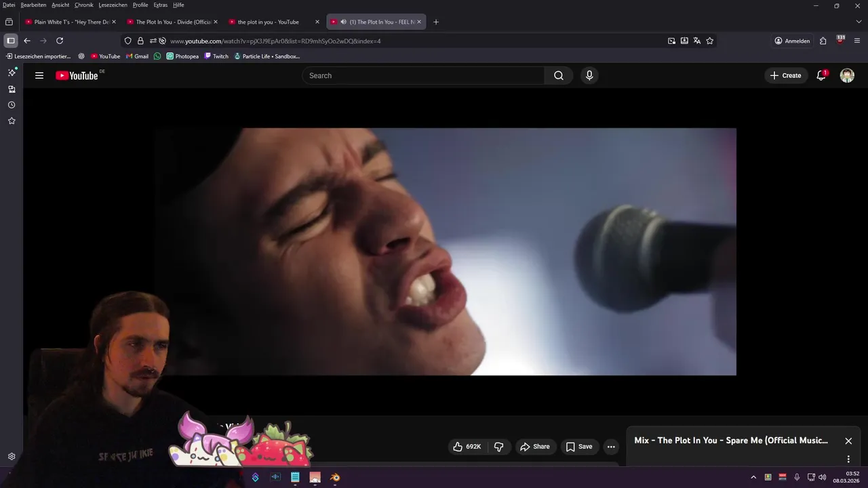Translate this page icon
Screen dimensions: 868x488
point(697,41)
